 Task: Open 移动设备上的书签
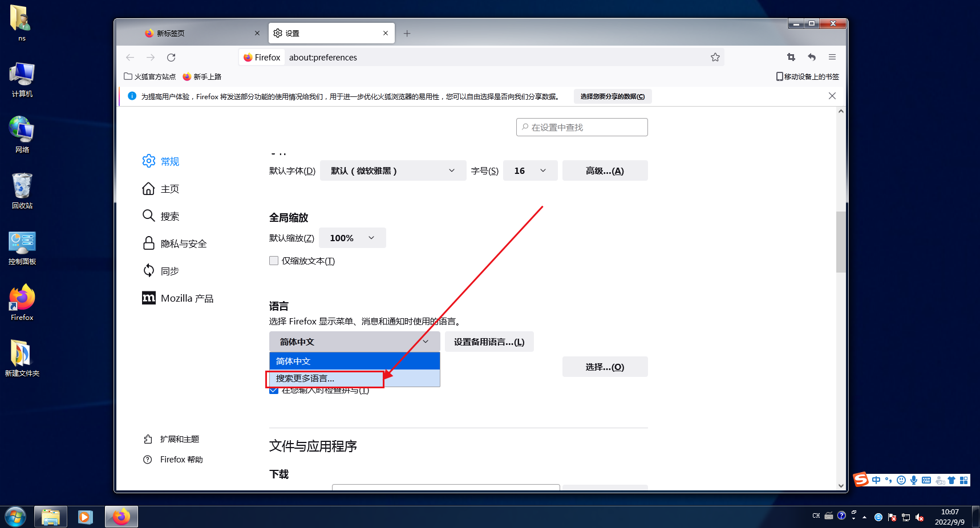[808, 76]
